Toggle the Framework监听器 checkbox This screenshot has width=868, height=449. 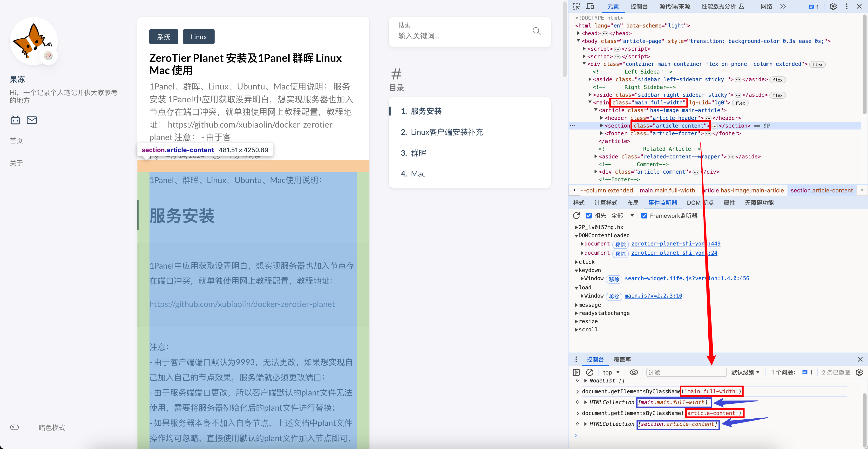pyautogui.click(x=644, y=215)
